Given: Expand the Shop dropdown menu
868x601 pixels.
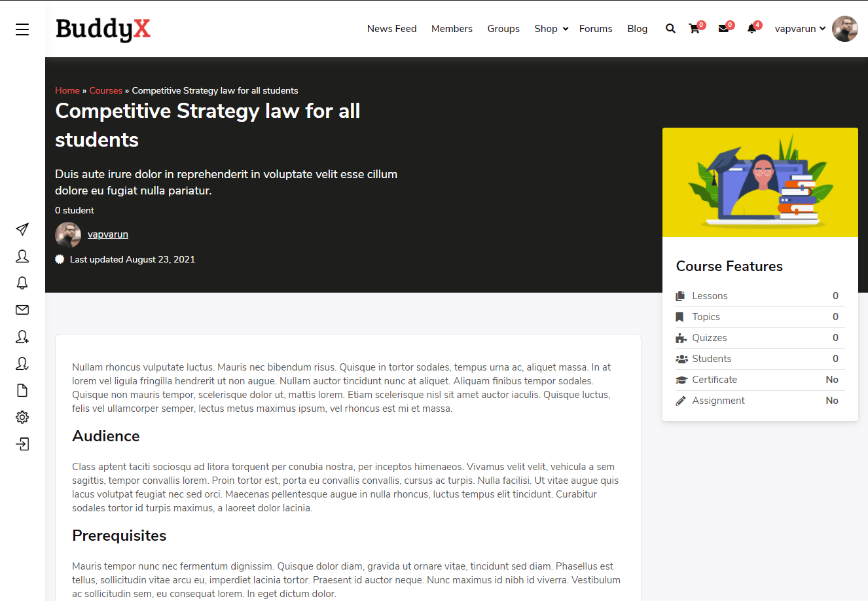Looking at the screenshot, I should [551, 29].
